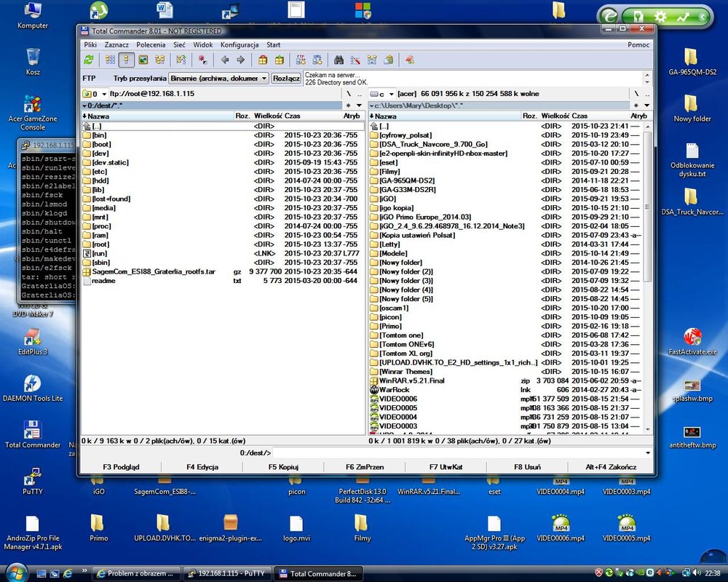Toggle the brief file list view
The height and width of the screenshot is (582, 728).
coord(110,60)
